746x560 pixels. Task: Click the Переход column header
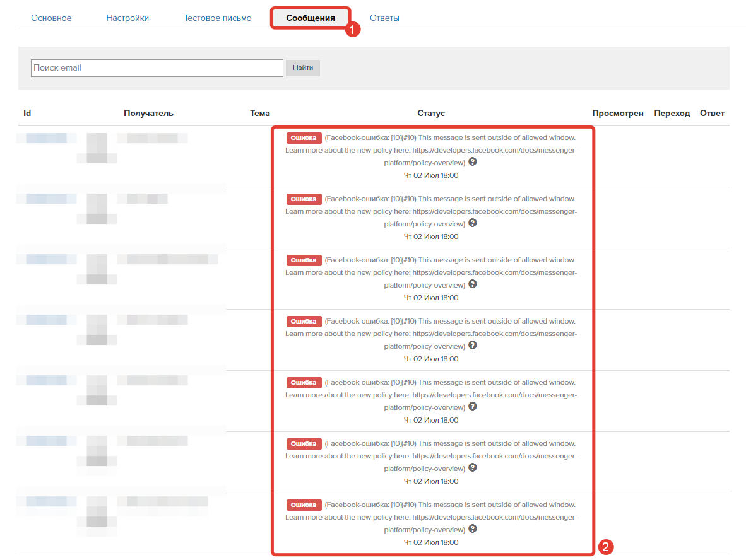pyautogui.click(x=672, y=113)
